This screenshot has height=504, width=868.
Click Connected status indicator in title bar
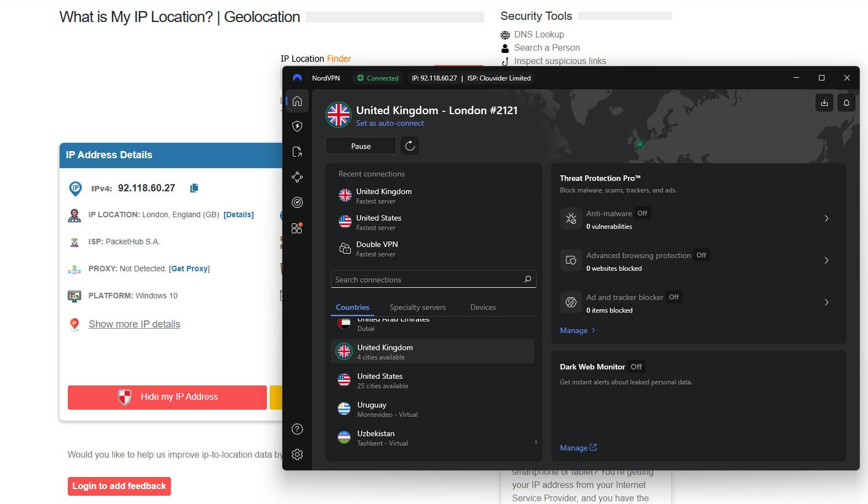click(378, 78)
